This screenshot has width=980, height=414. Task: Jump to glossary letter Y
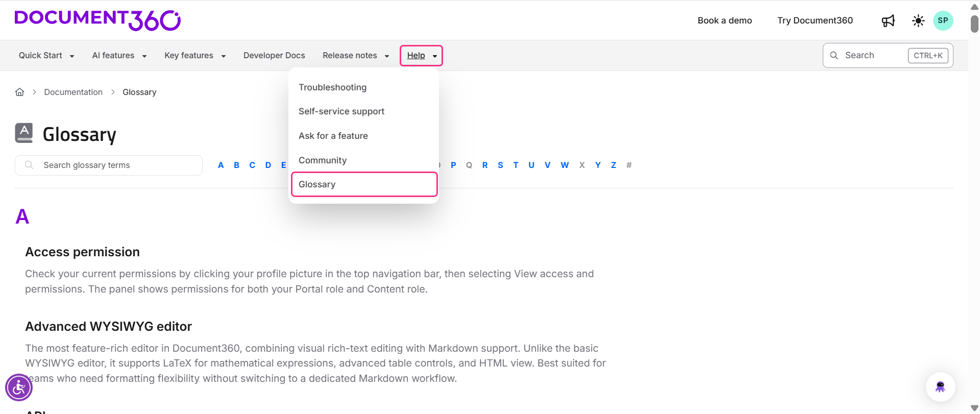[598, 165]
